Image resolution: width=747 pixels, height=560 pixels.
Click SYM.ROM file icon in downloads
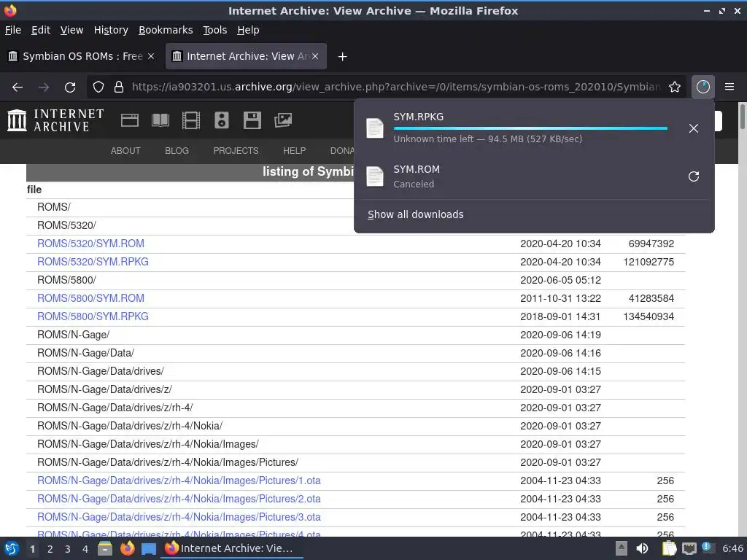(x=375, y=176)
